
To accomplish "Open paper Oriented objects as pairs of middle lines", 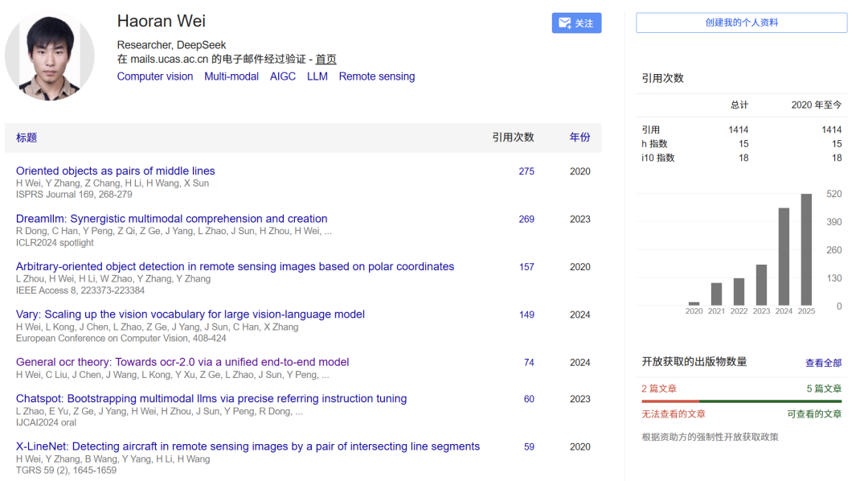I will pos(116,171).
